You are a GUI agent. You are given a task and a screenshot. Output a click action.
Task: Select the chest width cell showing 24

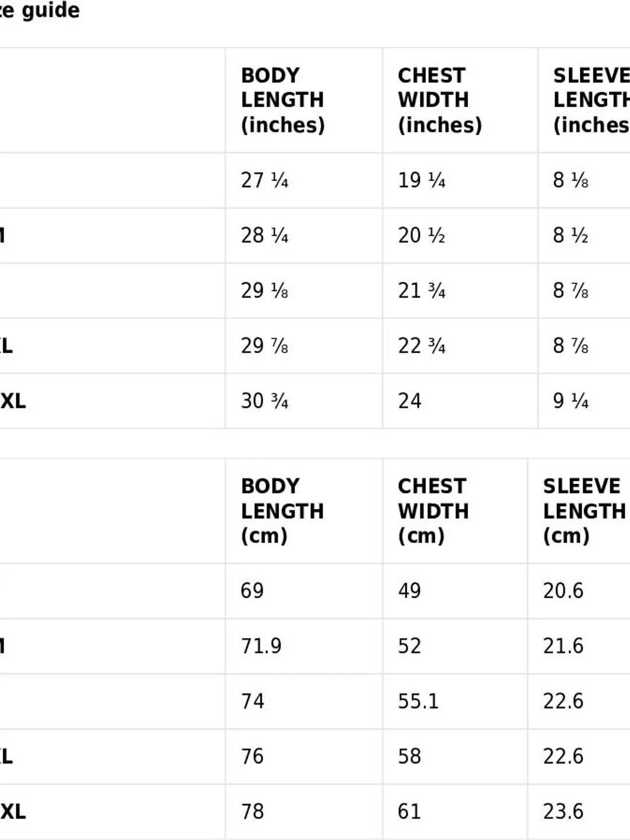tap(409, 401)
